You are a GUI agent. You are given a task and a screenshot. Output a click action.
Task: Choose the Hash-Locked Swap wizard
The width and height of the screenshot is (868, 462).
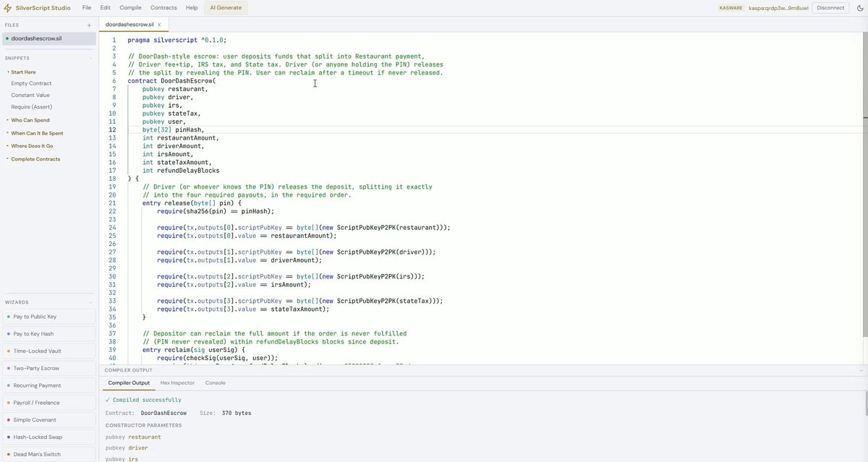[x=48, y=437]
